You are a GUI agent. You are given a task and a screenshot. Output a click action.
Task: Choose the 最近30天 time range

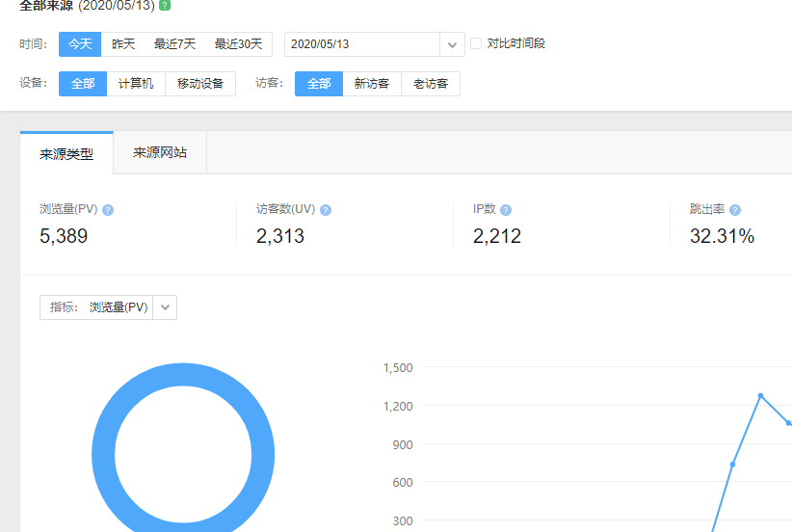click(x=238, y=44)
